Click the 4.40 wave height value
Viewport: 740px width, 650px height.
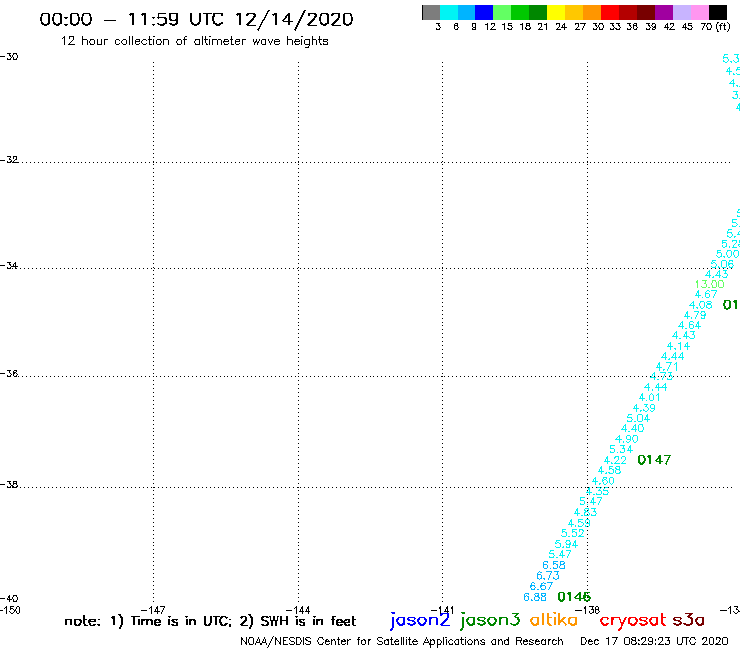tap(632, 428)
